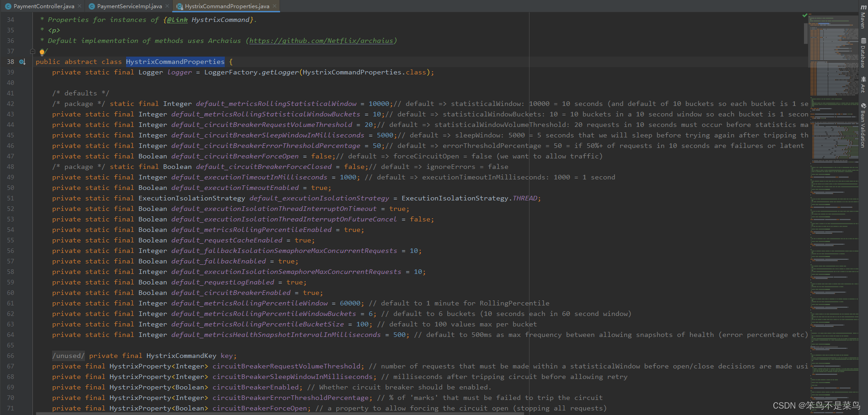Click default_metricsRollingStatisticalWindow on line 42
Viewport: 868px width, 415px height.
tap(276, 104)
